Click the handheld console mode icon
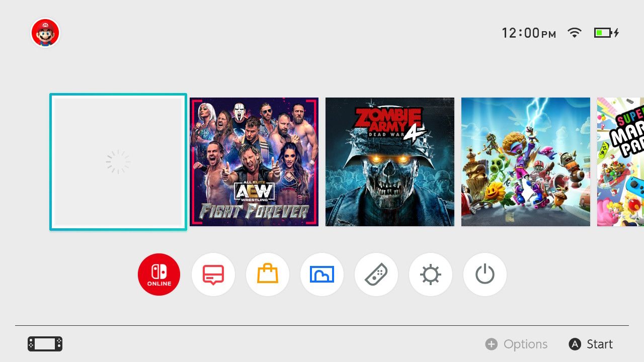Image resolution: width=644 pixels, height=362 pixels. (45, 344)
